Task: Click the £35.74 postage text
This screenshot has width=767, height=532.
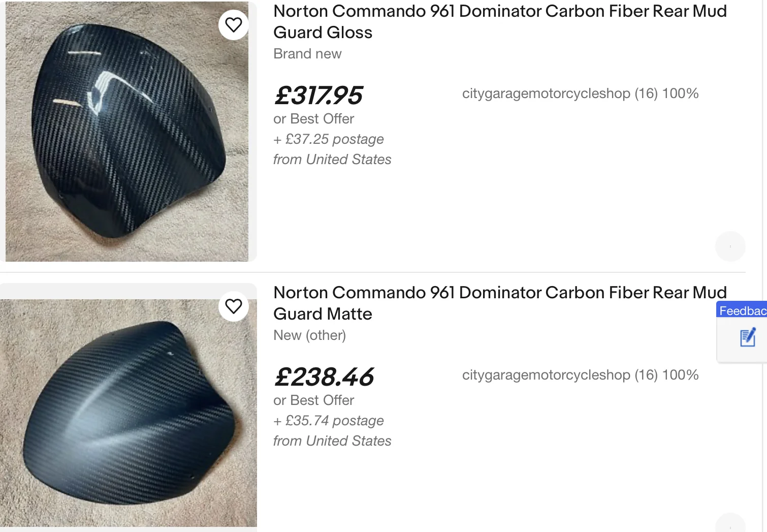Action: pos(329,421)
